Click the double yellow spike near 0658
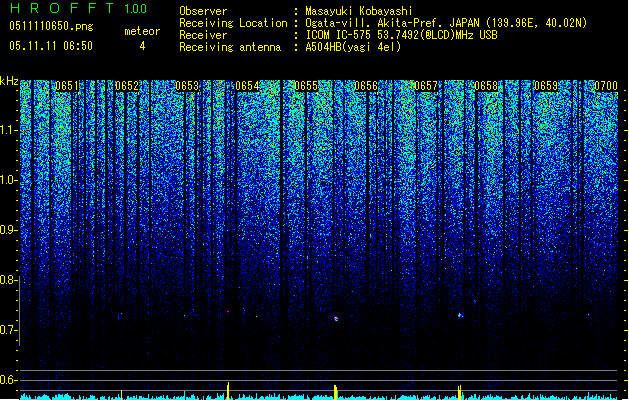Screen dimensions: 629x400 460,392
